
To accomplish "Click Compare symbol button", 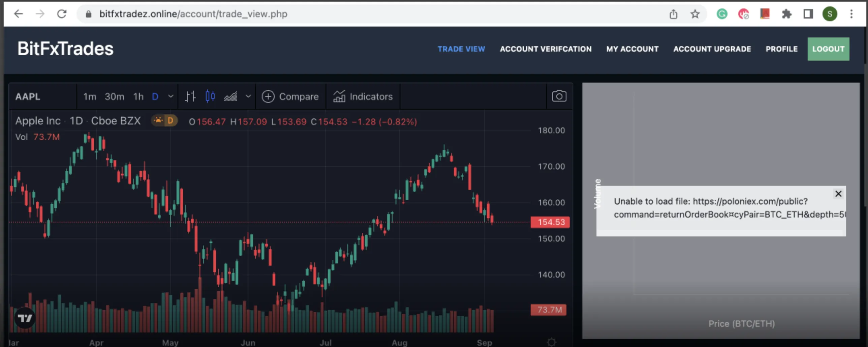I will point(290,96).
